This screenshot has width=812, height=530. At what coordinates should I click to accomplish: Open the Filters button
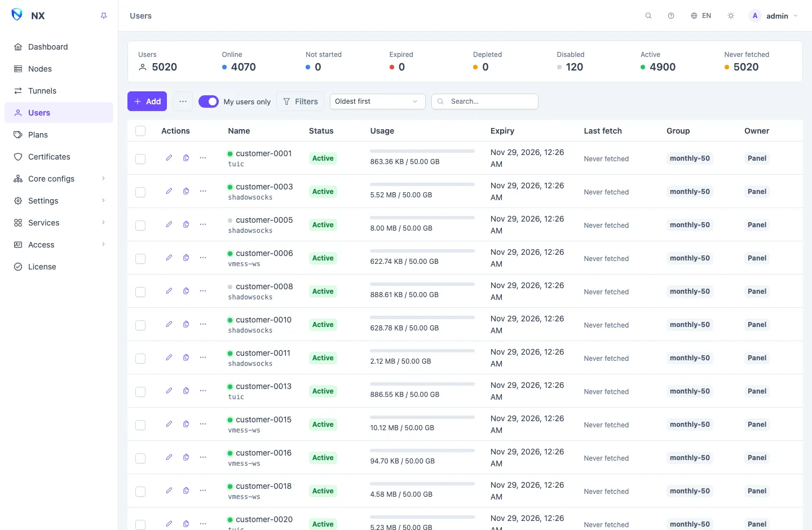[x=301, y=101]
